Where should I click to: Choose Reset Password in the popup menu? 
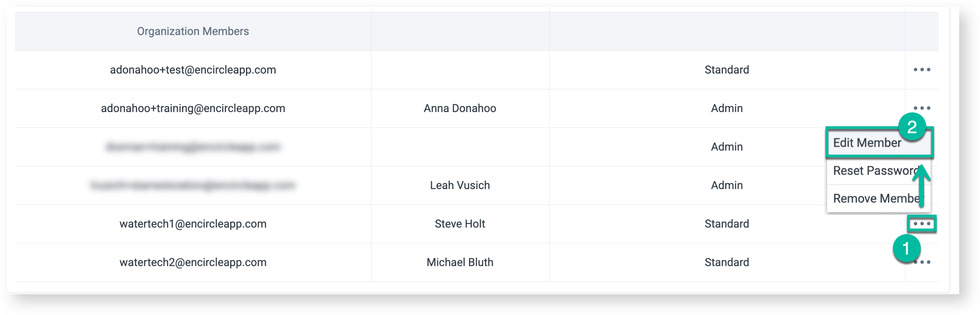[874, 171]
